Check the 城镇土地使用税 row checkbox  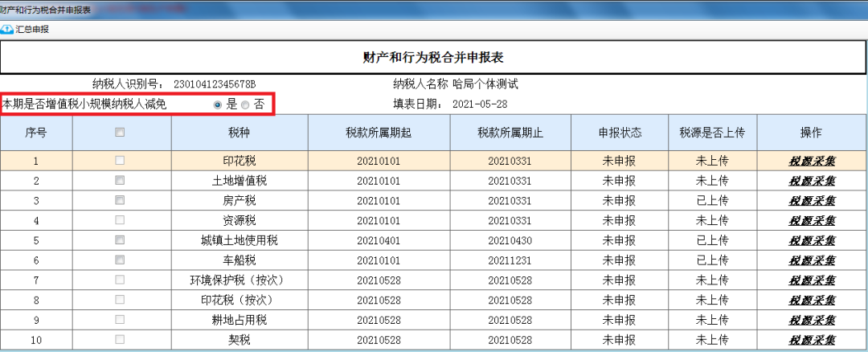(120, 240)
